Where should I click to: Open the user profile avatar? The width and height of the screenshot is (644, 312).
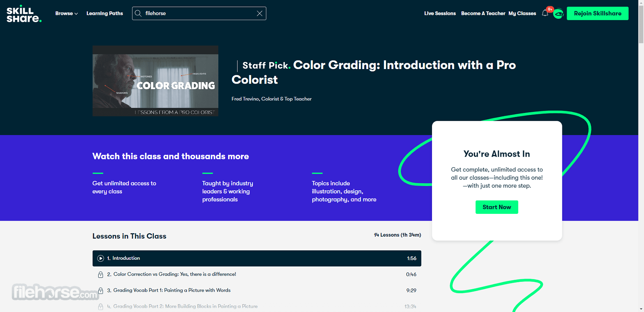[x=558, y=14]
